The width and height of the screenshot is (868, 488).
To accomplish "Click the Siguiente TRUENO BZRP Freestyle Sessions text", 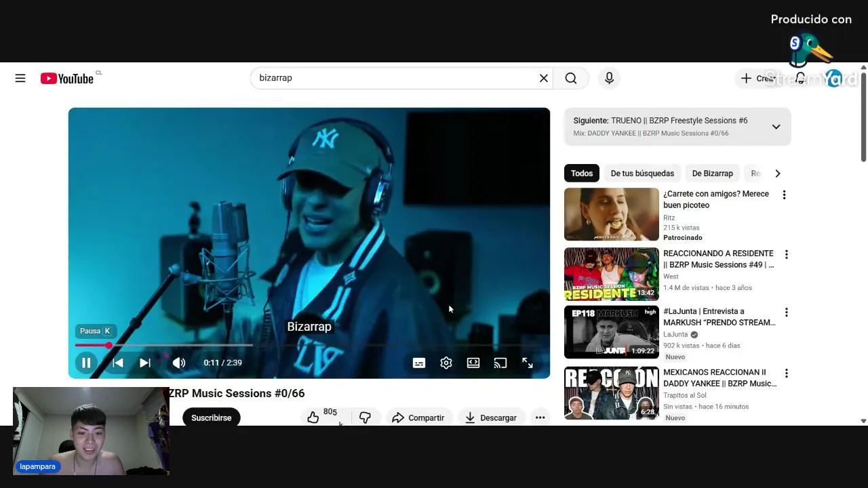I will 660,121.
